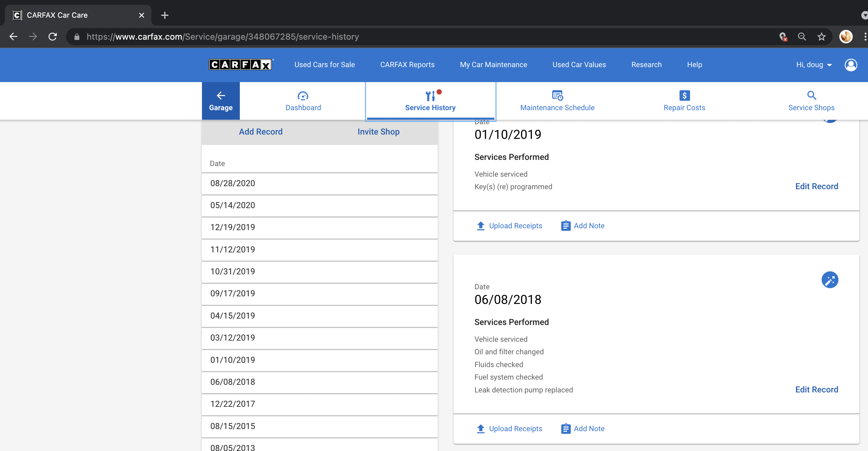
Task: Select the Service History tab
Action: tap(430, 101)
